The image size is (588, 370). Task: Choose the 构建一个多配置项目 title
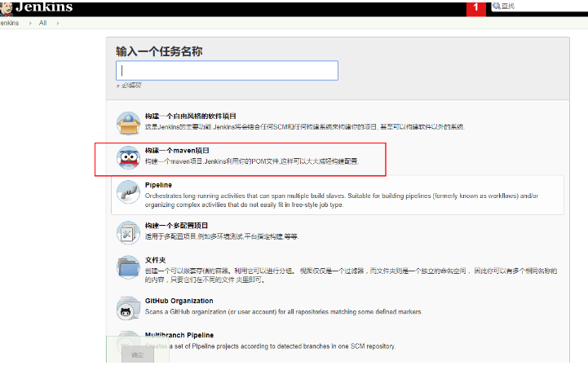(x=176, y=226)
